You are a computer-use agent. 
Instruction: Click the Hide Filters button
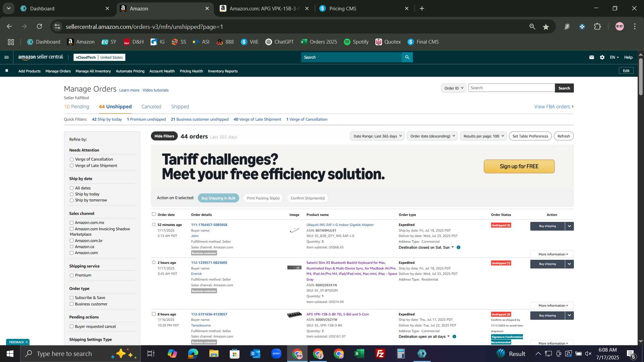pyautogui.click(x=164, y=136)
